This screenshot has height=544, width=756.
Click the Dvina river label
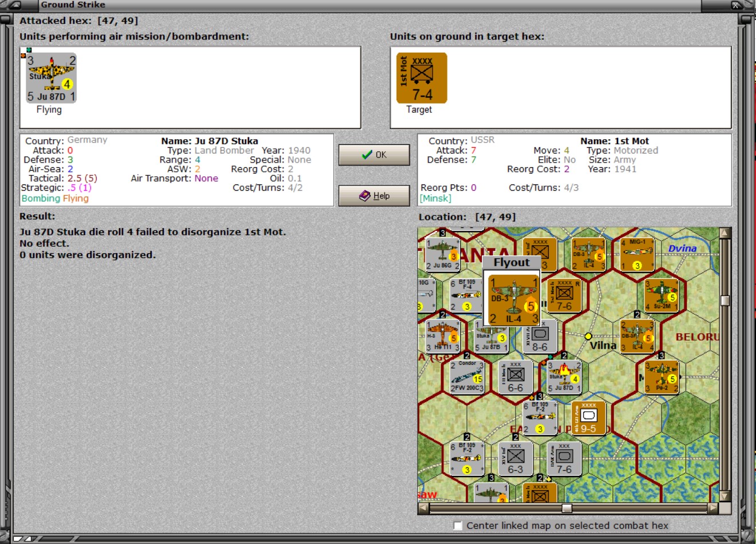pyautogui.click(x=682, y=248)
